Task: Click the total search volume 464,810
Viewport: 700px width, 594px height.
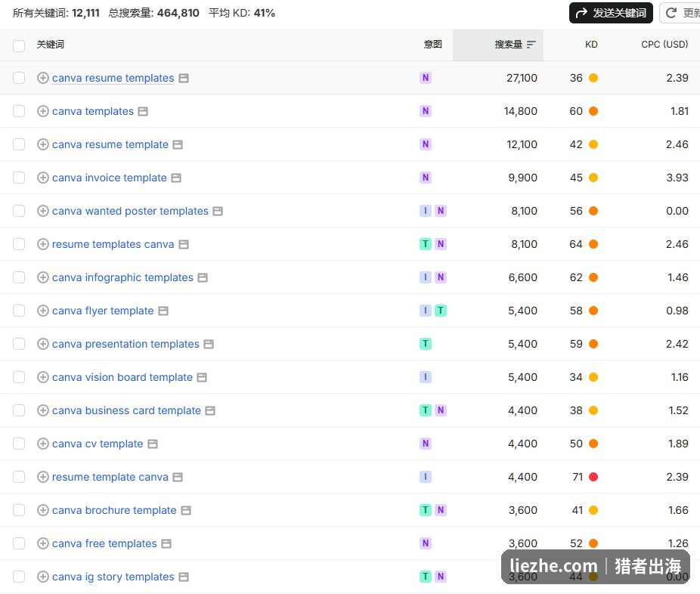Action: point(178,13)
